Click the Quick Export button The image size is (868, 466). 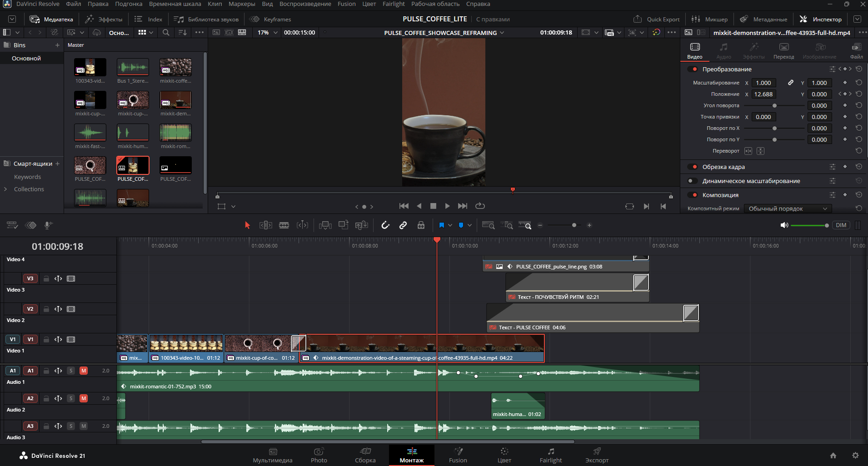657,19
